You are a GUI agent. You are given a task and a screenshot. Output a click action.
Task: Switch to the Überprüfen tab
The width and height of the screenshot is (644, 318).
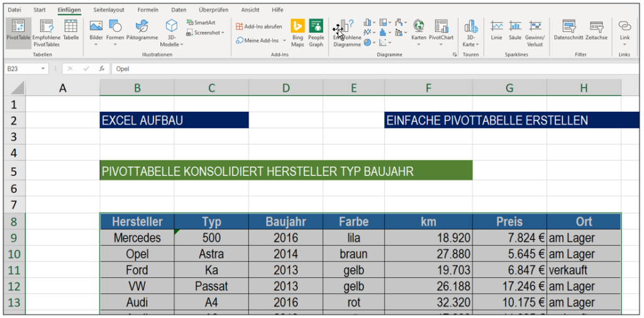click(214, 9)
